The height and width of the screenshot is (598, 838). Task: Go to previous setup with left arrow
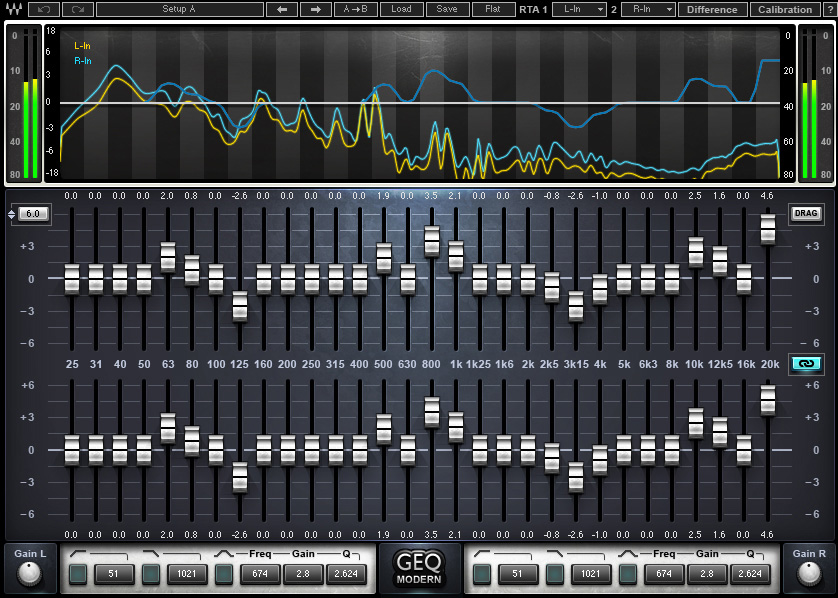coord(282,9)
